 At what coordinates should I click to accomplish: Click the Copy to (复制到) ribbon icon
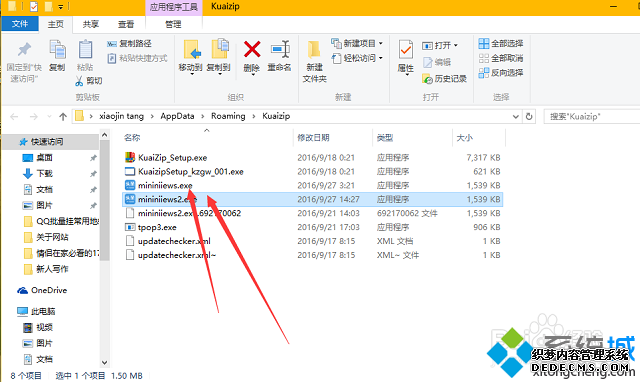click(219, 50)
